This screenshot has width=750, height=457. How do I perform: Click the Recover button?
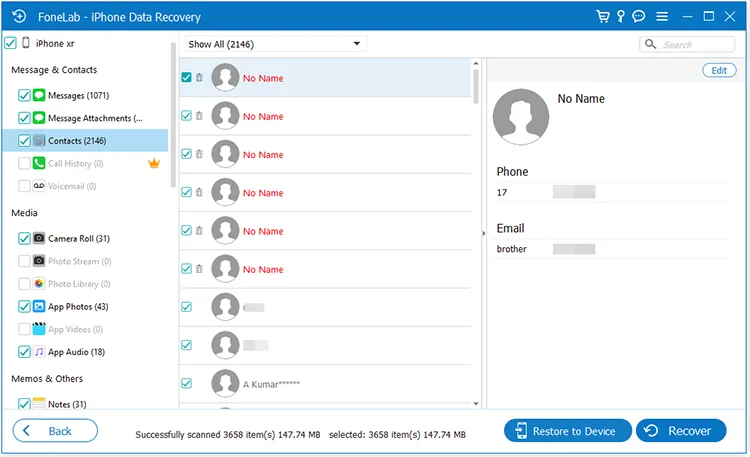click(681, 431)
